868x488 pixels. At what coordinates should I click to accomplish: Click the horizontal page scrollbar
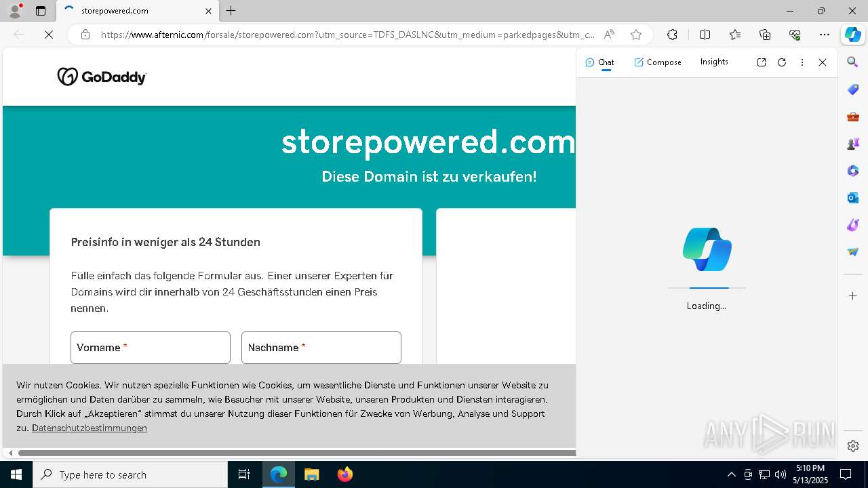[x=297, y=453]
